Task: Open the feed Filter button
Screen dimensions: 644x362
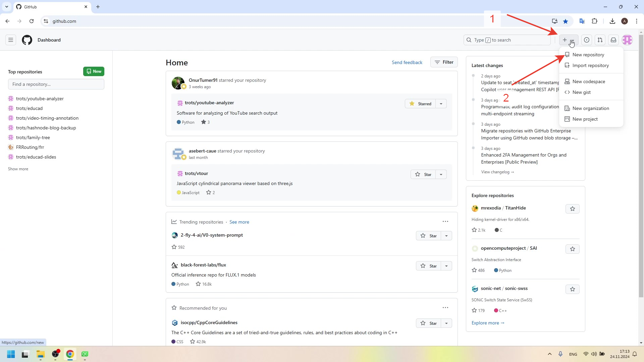Action: pos(444,62)
